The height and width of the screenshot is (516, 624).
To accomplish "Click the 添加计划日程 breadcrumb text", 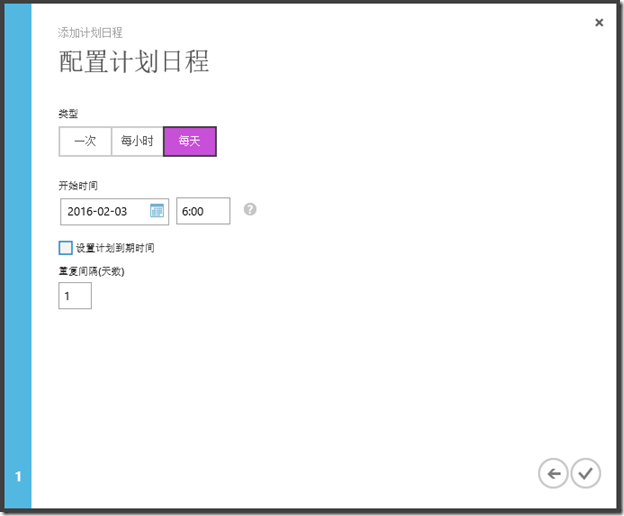I will point(90,33).
